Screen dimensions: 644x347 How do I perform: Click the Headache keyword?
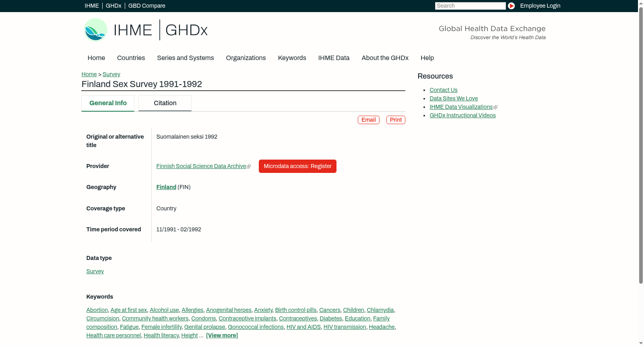tap(382, 327)
